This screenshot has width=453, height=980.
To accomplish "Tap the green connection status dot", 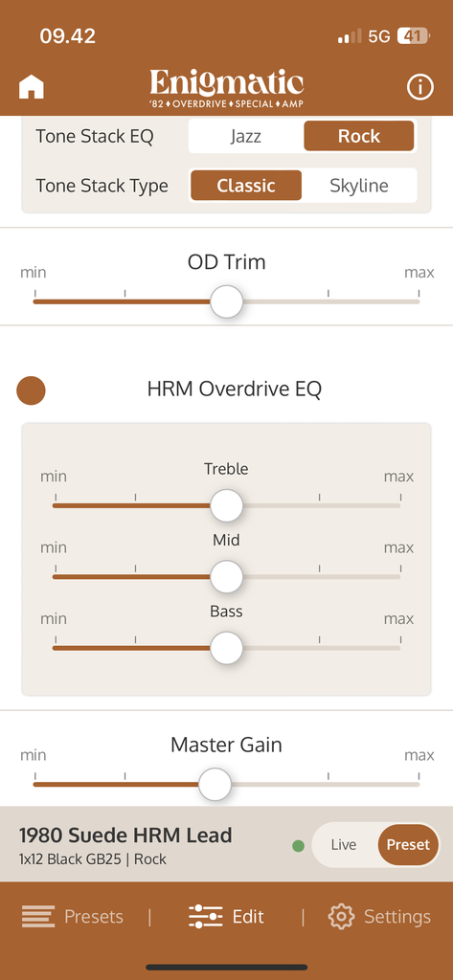I will (x=299, y=846).
